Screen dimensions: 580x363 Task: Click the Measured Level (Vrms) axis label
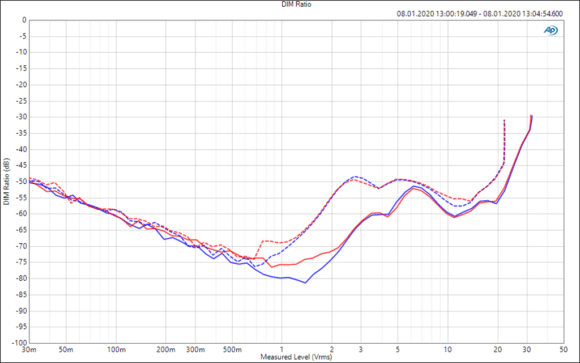coord(296,357)
